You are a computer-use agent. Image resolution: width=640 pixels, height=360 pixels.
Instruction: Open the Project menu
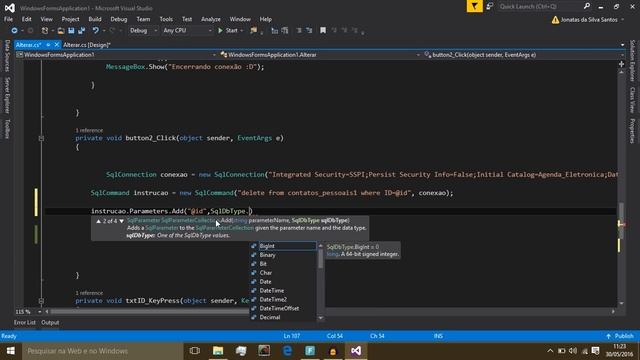pos(71,19)
